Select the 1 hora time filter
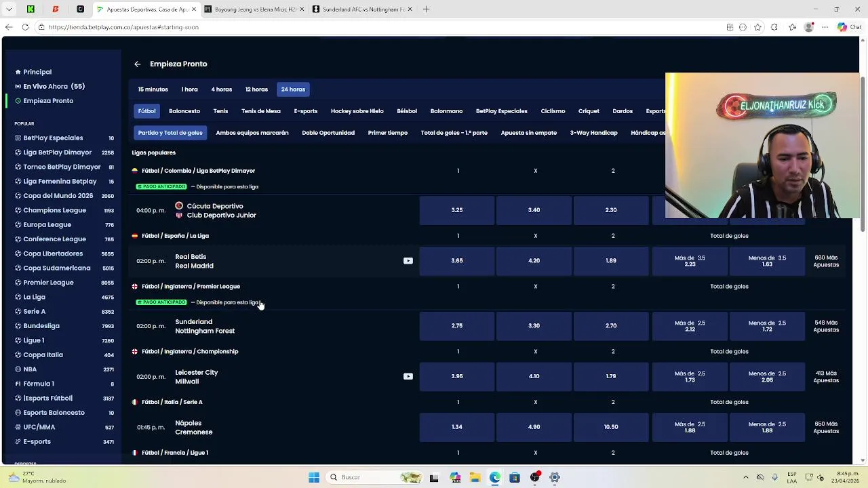The image size is (868, 488). (x=189, y=89)
